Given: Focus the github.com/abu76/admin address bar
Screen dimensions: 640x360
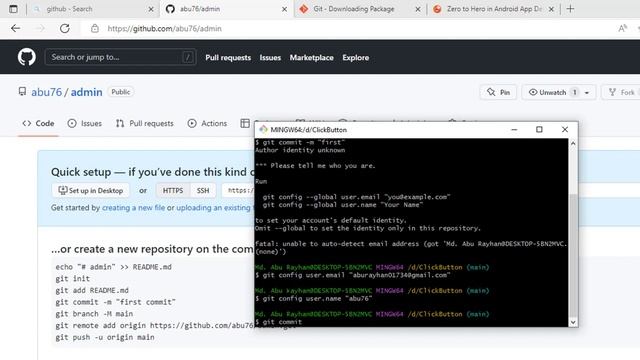Looking at the screenshot, I should click(164, 29).
